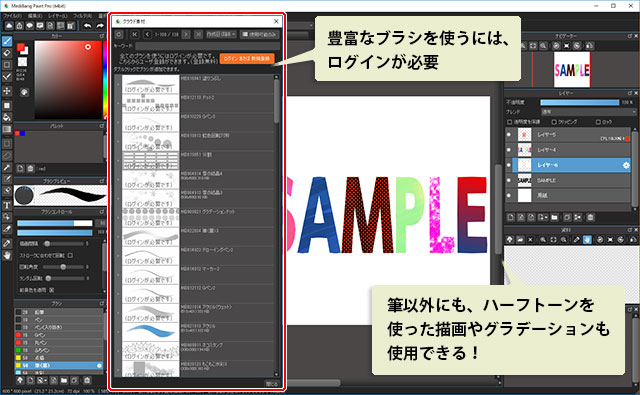Click keyword search field in cloud materials
The image size is (640, 395).
click(207, 46)
